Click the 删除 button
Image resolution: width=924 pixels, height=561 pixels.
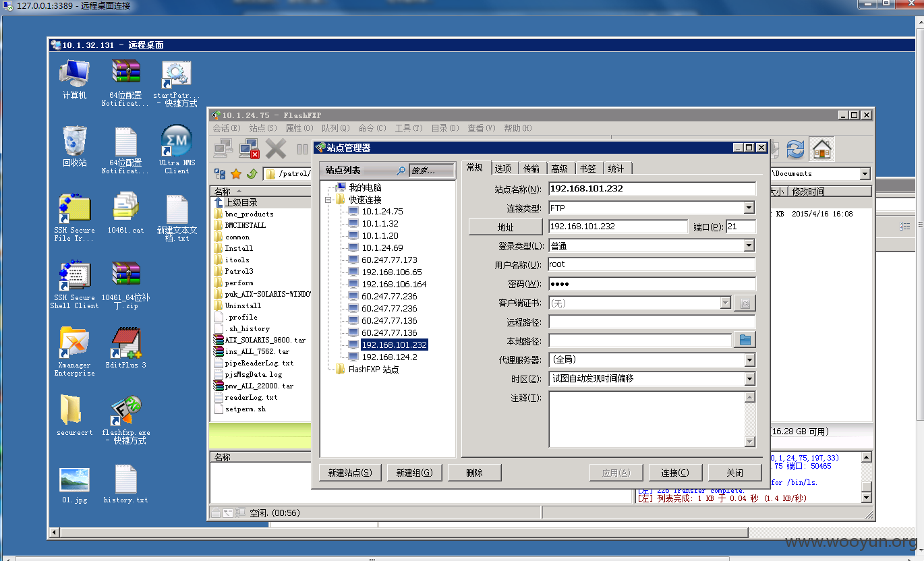[474, 473]
